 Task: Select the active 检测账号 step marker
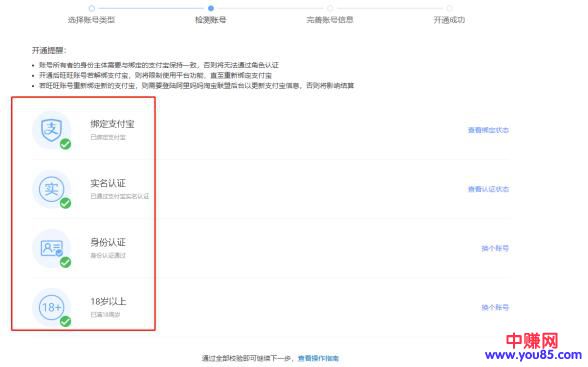pyautogui.click(x=211, y=8)
